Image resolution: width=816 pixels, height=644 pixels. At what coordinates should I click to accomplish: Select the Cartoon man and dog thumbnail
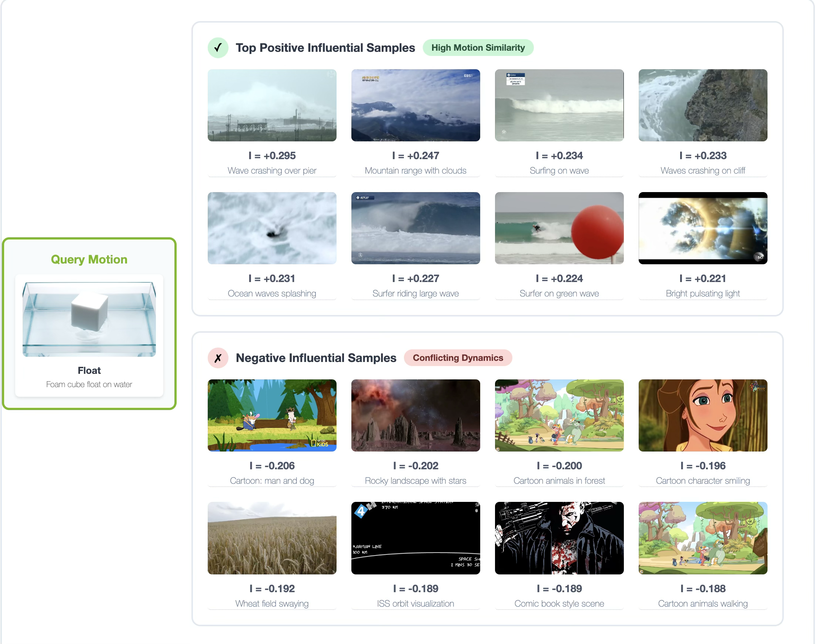[272, 416]
